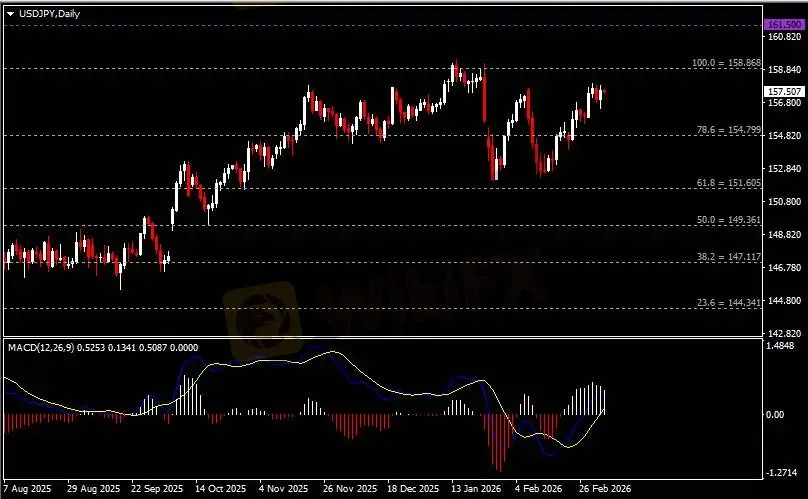Image resolution: width=808 pixels, height=499 pixels.
Task: Open the USDJPY chart dropdown triangle
Action: coord(10,14)
